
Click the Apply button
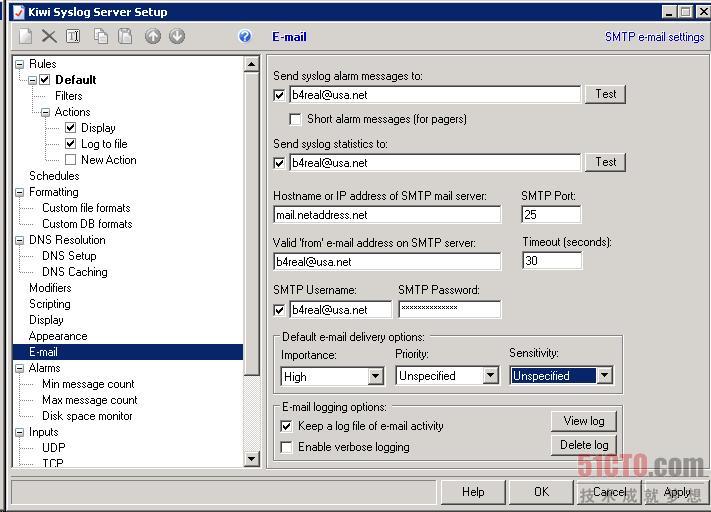(677, 492)
